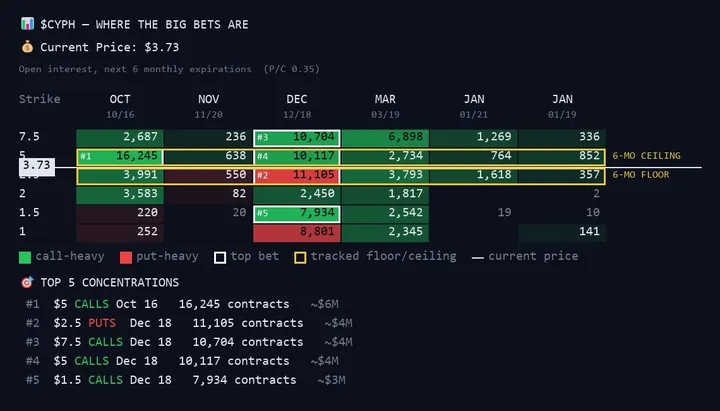
Task: Click the 1,817 cell in MAR column
Action: tap(385, 195)
